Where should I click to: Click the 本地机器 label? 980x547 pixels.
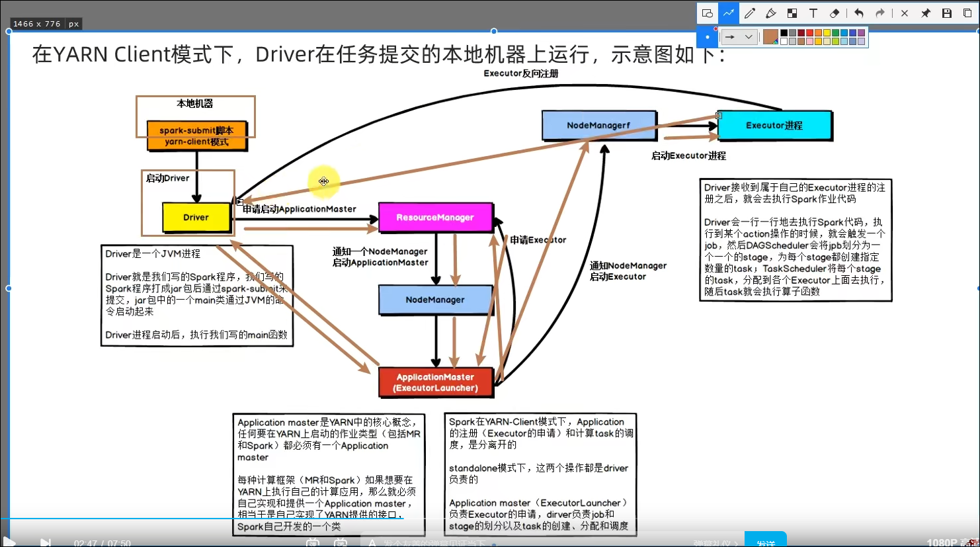(x=195, y=104)
